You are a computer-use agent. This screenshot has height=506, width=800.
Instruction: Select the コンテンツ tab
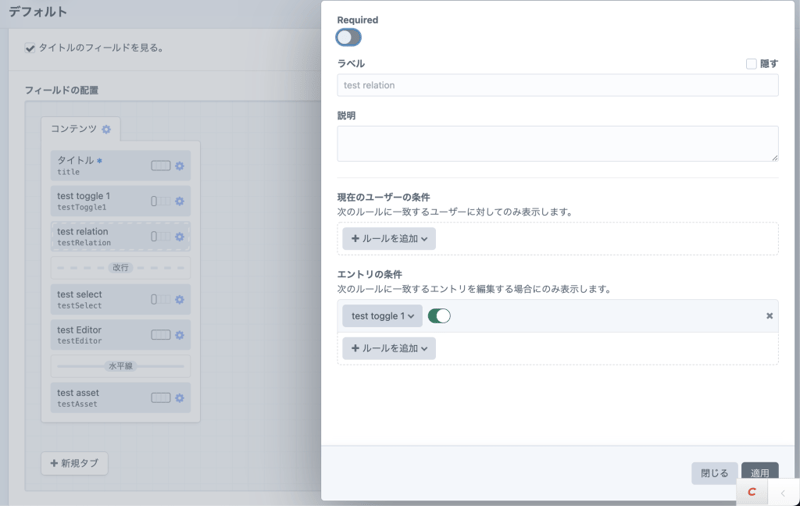pyautogui.click(x=74, y=129)
